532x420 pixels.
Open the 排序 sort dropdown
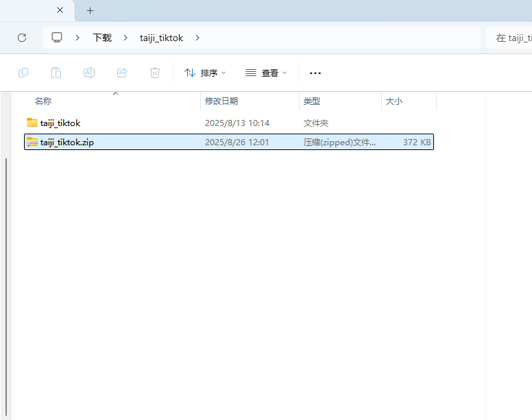[205, 73]
